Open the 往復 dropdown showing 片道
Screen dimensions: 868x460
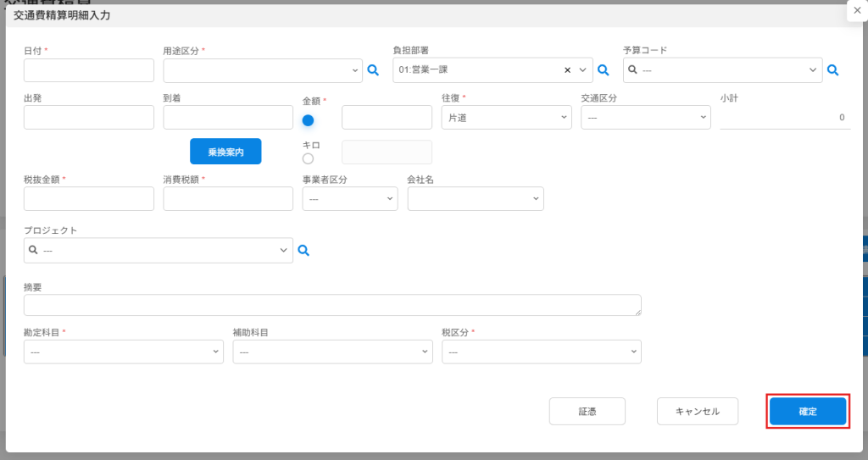506,118
